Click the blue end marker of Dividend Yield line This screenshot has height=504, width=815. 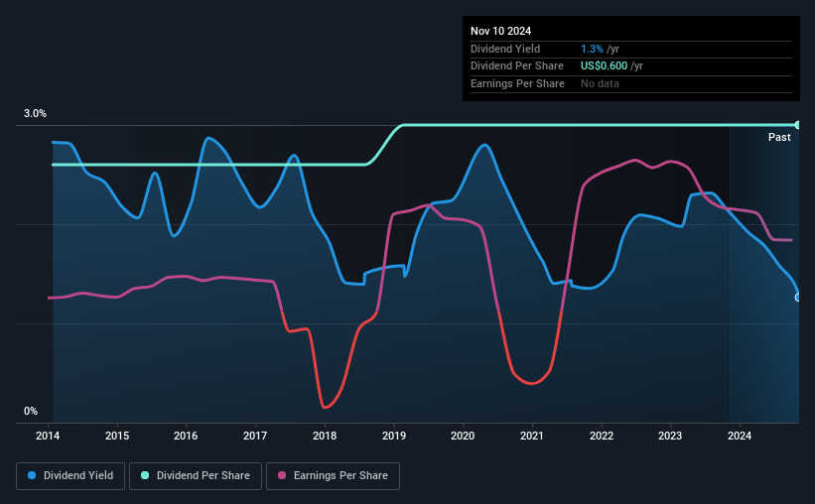[798, 298]
